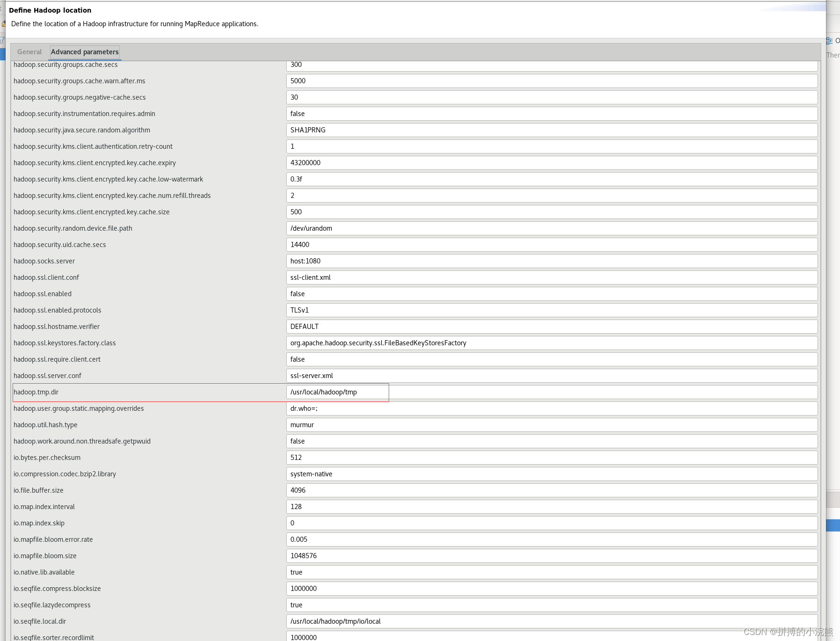Click the Define Hadoop location heading
The height and width of the screenshot is (641, 840).
50,10
